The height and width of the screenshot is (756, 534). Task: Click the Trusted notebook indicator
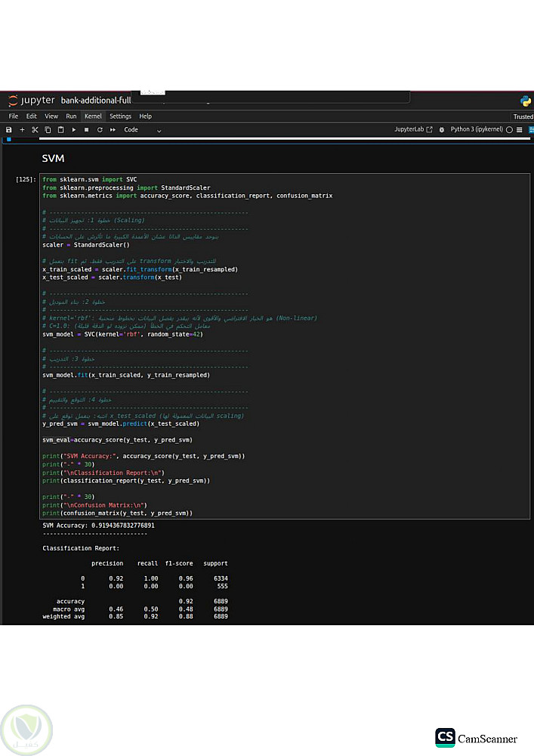pos(523,116)
